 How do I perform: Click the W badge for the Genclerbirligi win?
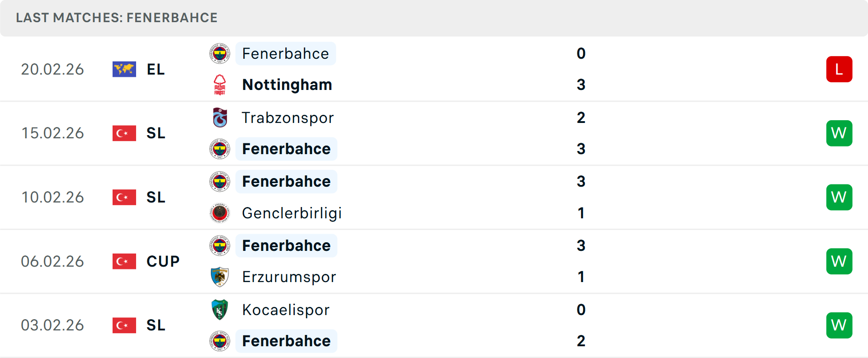pos(839,197)
